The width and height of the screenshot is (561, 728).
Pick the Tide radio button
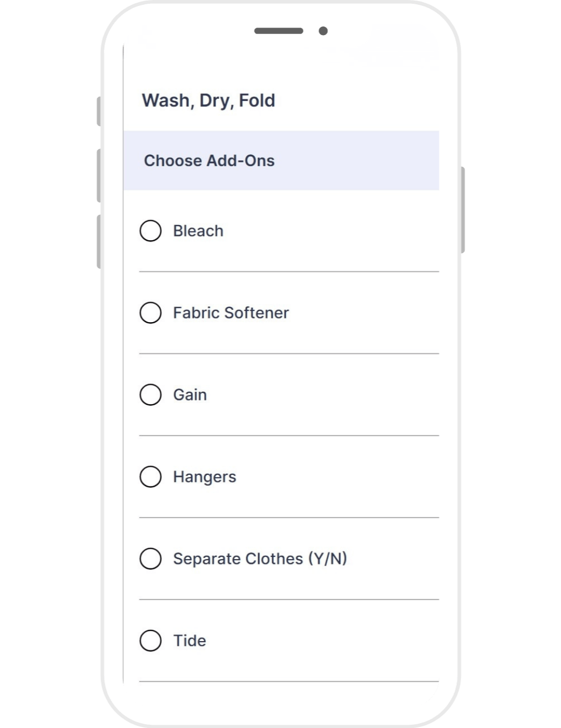tap(151, 641)
